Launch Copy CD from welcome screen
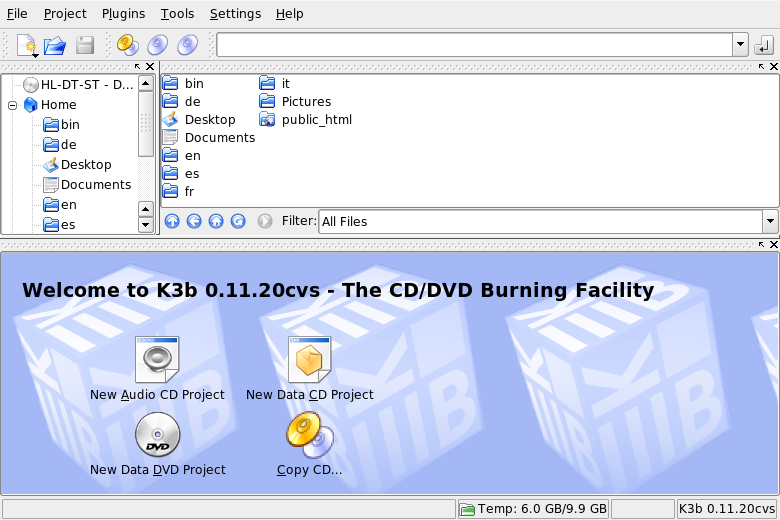The width and height of the screenshot is (780, 520). point(309,444)
